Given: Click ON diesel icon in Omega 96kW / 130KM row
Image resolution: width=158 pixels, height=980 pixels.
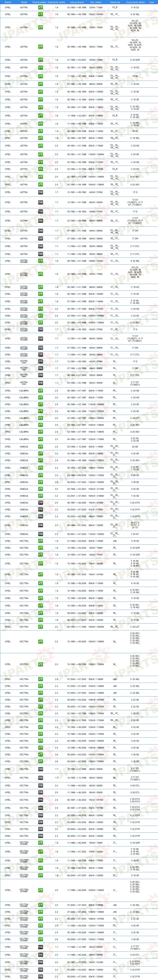Looking at the screenshot, I should (x=40, y=525).
